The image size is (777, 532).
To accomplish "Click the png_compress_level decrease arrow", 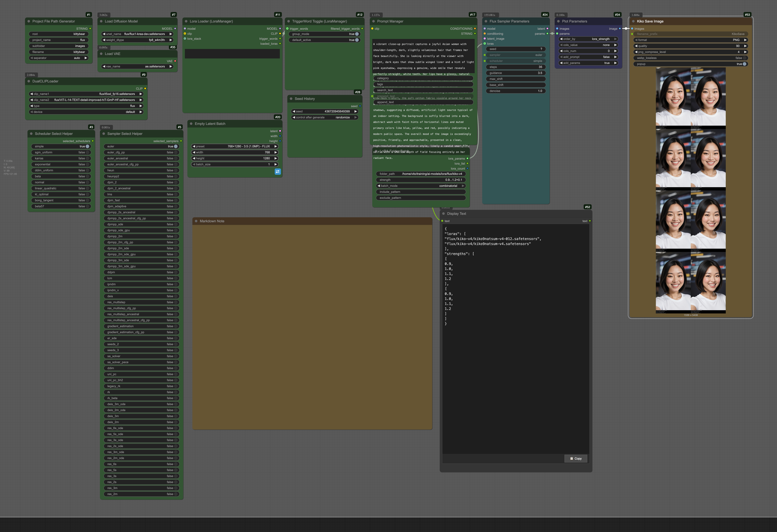I will click(636, 52).
